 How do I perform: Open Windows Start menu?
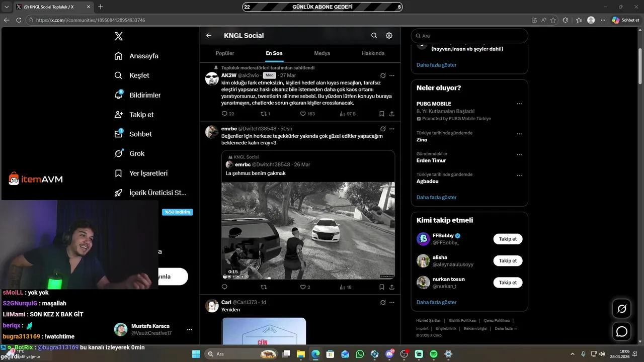point(196,354)
